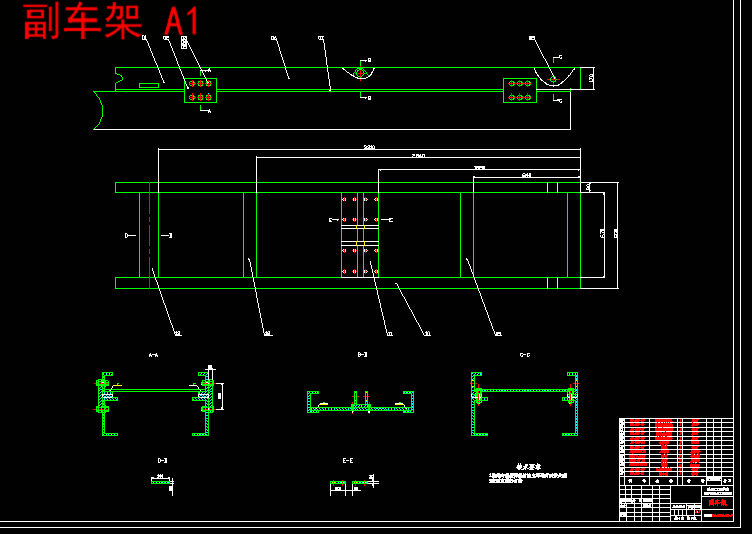Select the center bolted cross-member in plan view
The image size is (752, 534).
click(x=360, y=235)
